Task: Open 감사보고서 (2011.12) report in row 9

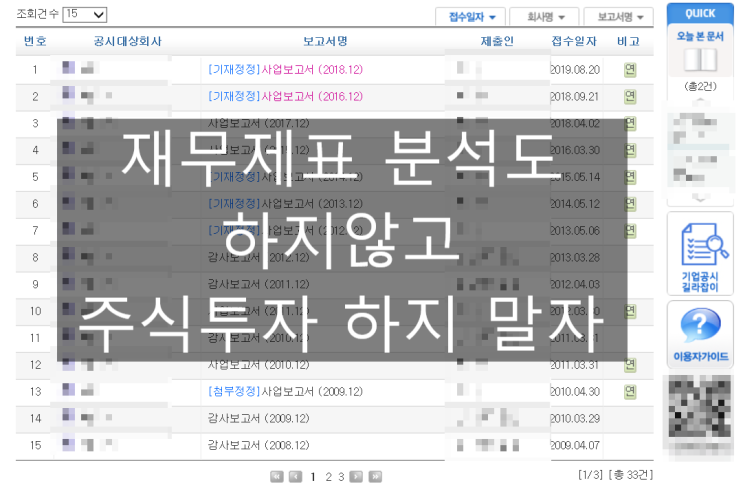Action: click(259, 284)
